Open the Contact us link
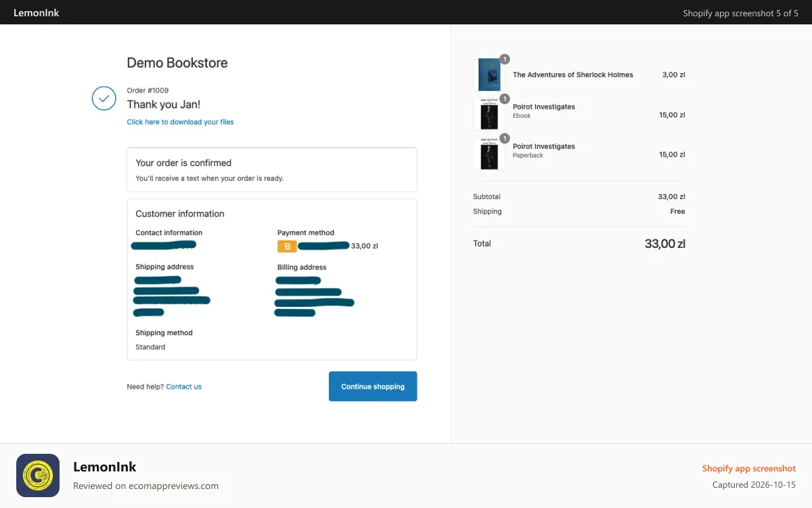The width and height of the screenshot is (812, 508). pos(183,387)
